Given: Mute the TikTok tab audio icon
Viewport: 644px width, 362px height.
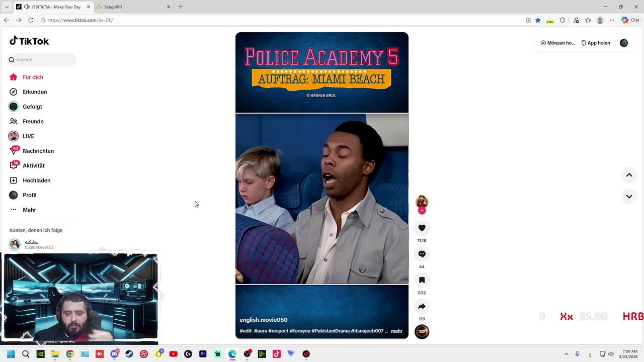Looking at the screenshot, I should pyautogui.click(x=26, y=7).
